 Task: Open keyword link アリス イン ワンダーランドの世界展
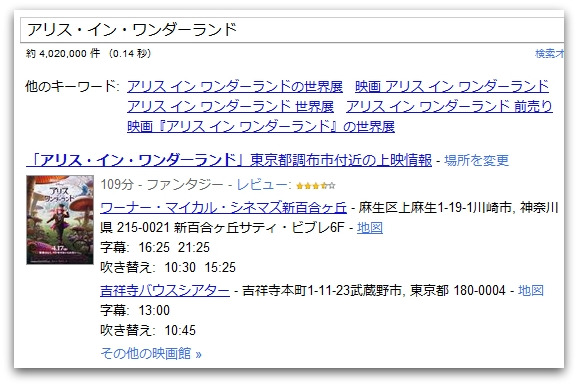[235, 87]
